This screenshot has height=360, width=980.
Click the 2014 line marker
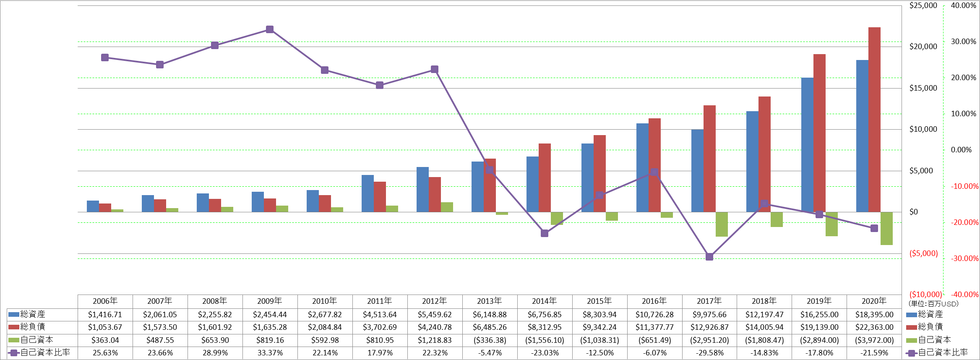545,233
